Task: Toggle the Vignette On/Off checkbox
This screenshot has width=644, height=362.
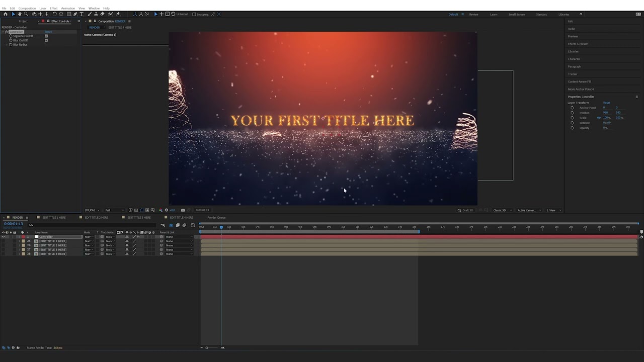Action: [46, 36]
